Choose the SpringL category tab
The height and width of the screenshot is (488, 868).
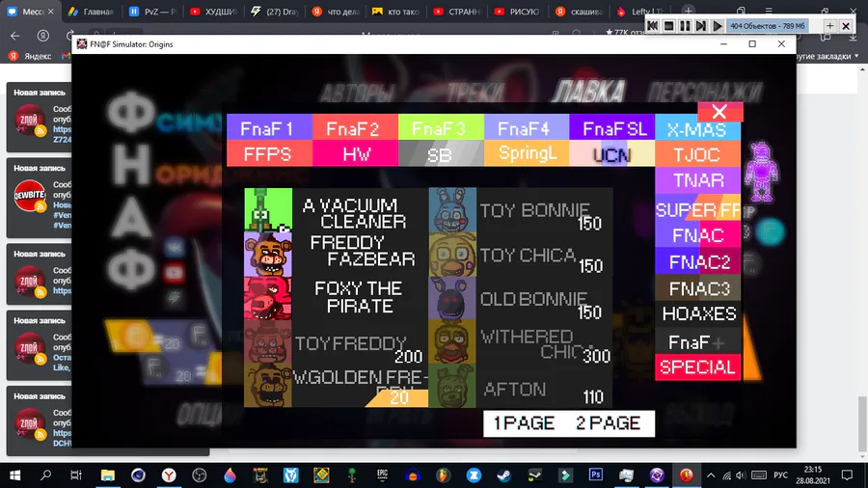point(527,153)
